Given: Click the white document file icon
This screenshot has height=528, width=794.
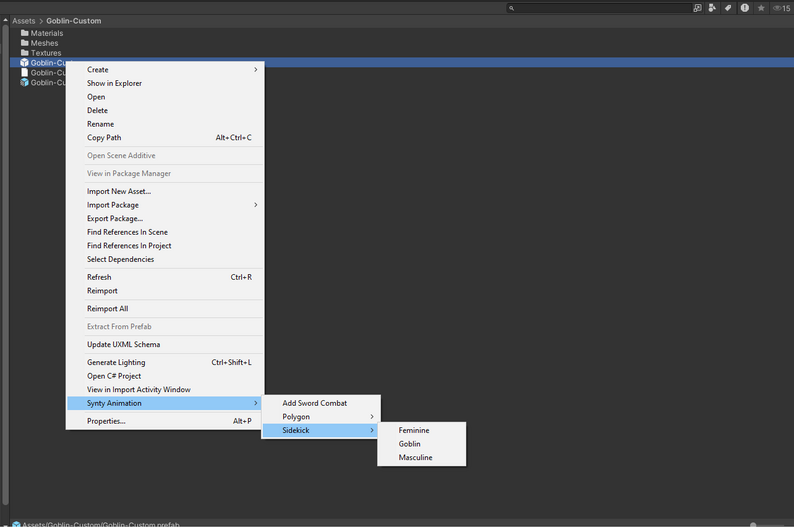Looking at the screenshot, I should (x=24, y=72).
